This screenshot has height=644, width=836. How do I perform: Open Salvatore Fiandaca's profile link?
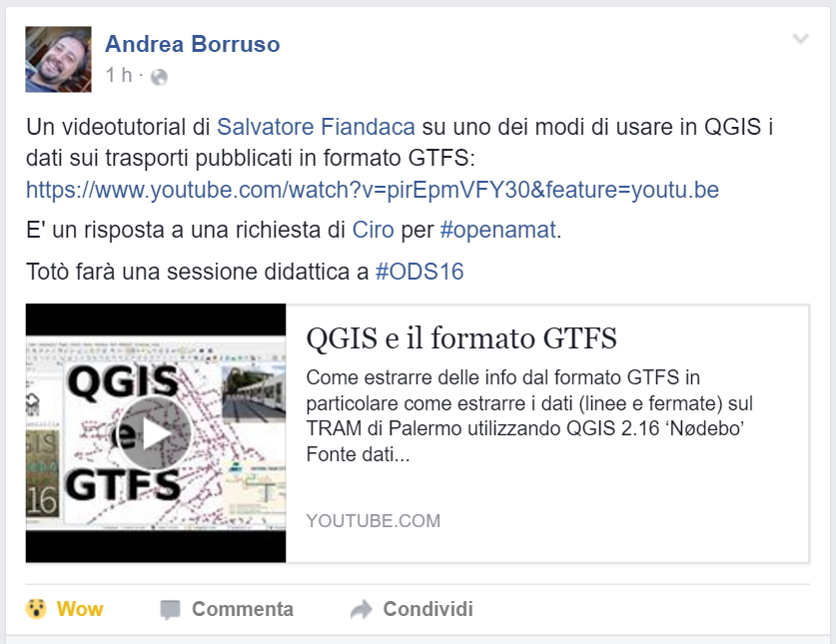coord(316,127)
